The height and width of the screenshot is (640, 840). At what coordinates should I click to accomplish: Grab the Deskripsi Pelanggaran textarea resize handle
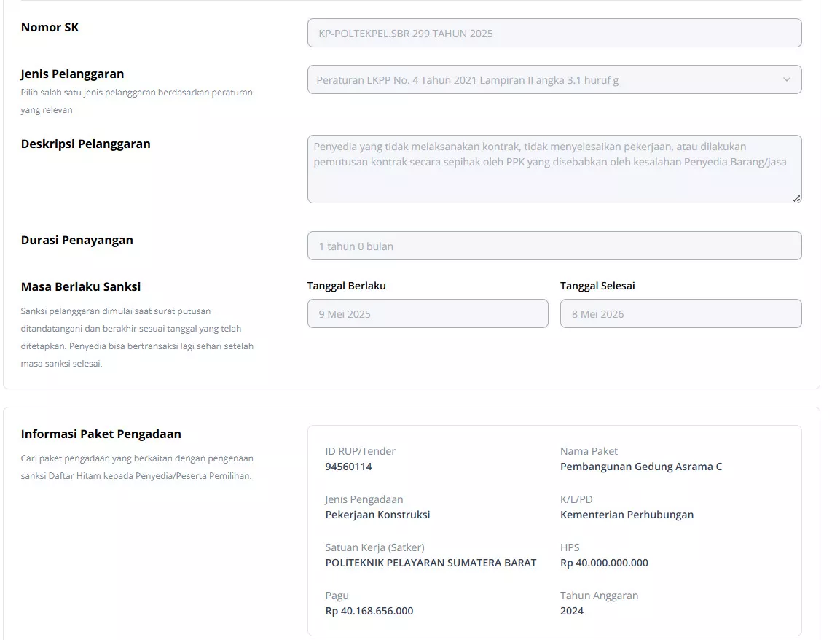point(796,198)
